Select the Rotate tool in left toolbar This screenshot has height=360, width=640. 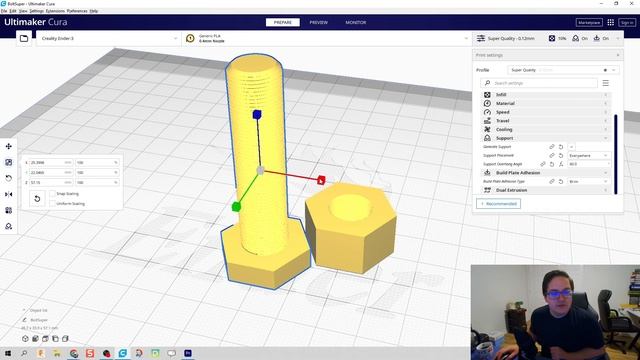(9, 178)
